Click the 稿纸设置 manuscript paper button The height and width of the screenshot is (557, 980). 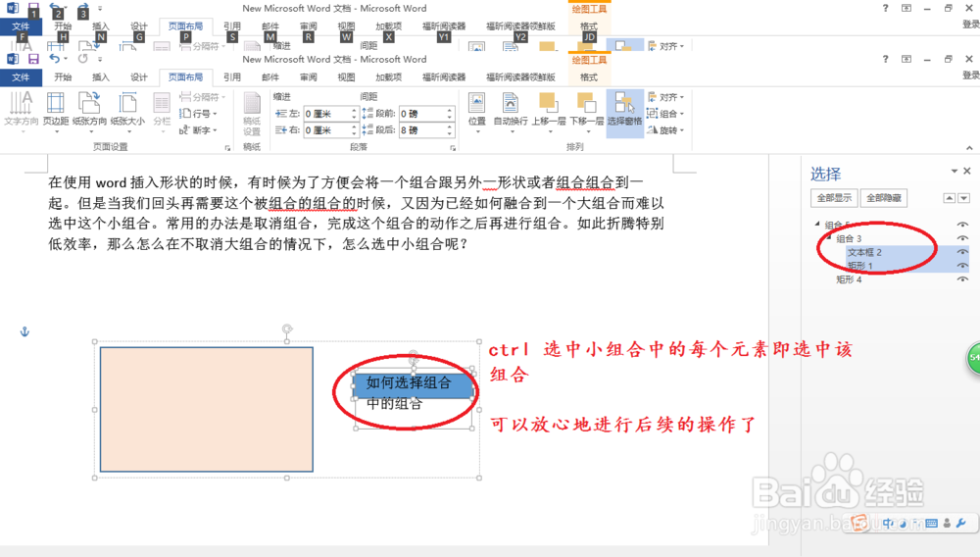[x=252, y=113]
